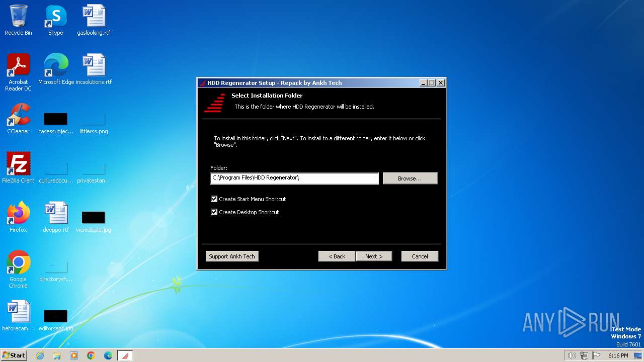Cancel the HDD Regenerator setup

pos(420,256)
